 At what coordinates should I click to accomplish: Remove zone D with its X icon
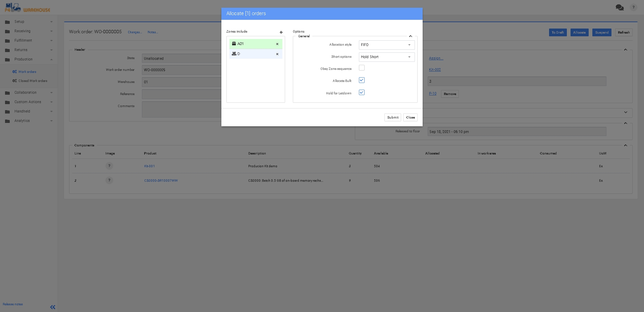click(277, 54)
